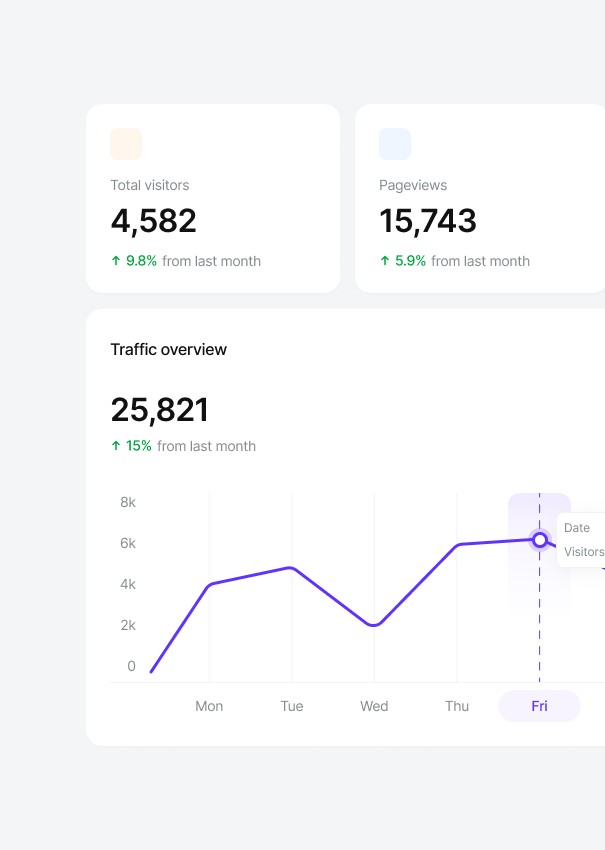Click the blue icon on Pageviews card

point(395,144)
